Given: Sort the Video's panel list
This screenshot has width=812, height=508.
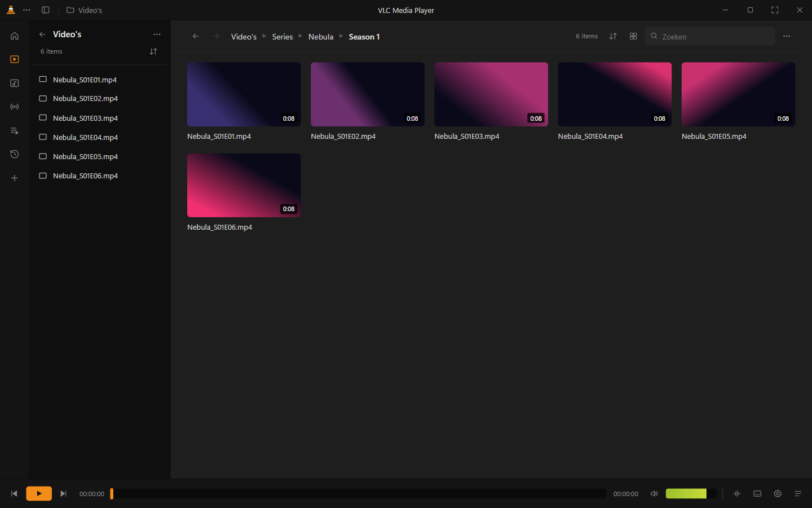Looking at the screenshot, I should 153,51.
